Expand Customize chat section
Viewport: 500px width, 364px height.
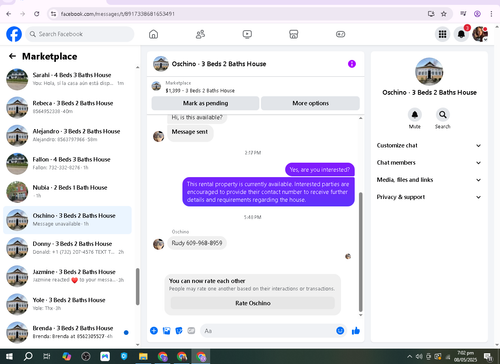(429, 145)
